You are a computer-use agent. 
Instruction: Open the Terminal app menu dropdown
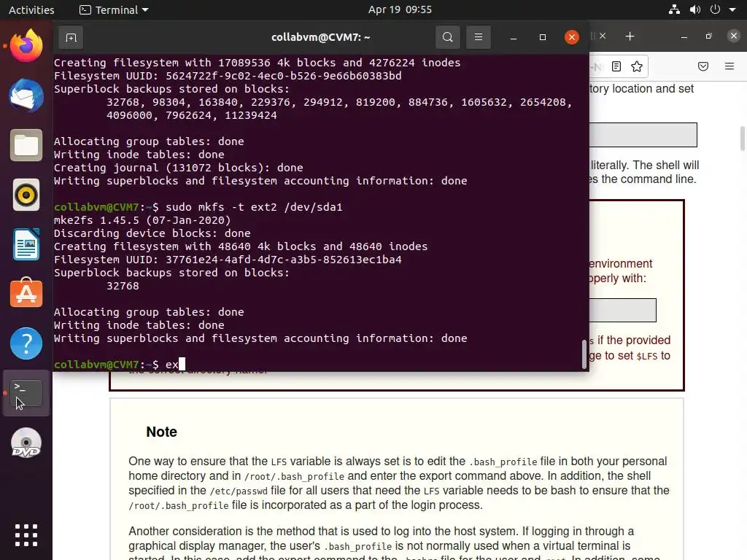point(114,9)
